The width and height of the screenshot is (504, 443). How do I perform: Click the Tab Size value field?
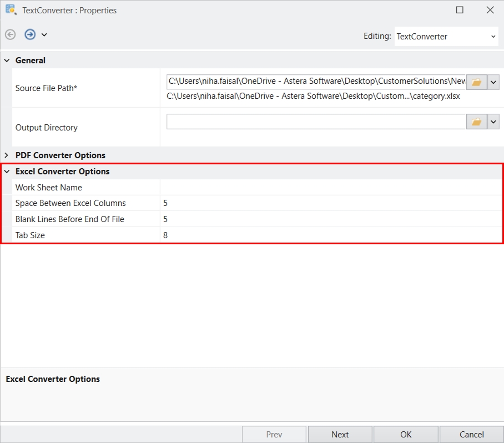331,235
